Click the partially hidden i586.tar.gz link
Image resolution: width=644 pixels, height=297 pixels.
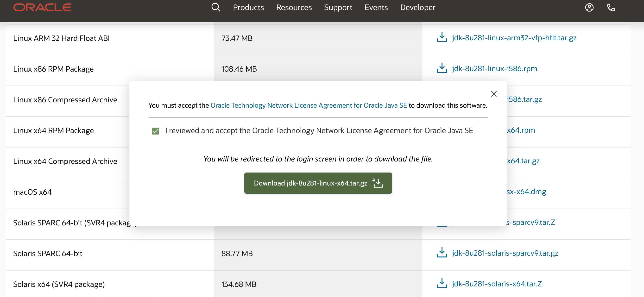pos(524,99)
